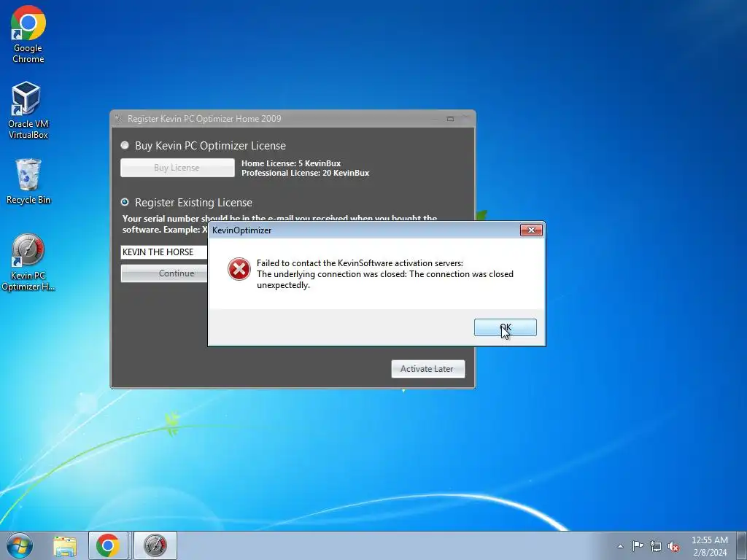Click the 'Register Kevin PC Optimizer Home 2009' title
The image size is (747, 560).
click(x=204, y=119)
